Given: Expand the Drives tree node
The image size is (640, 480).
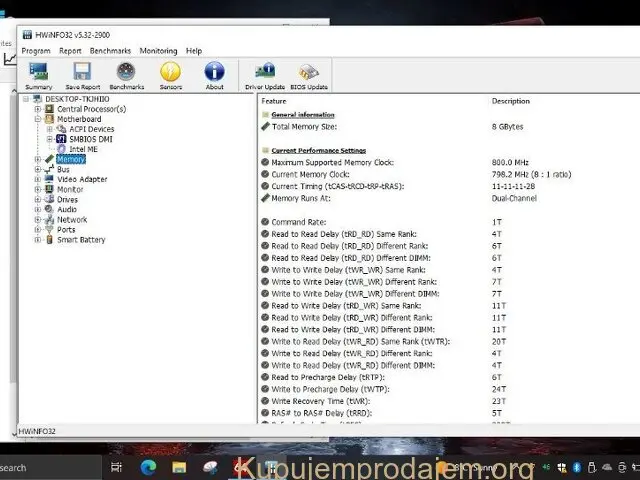Looking at the screenshot, I should click(38, 200).
